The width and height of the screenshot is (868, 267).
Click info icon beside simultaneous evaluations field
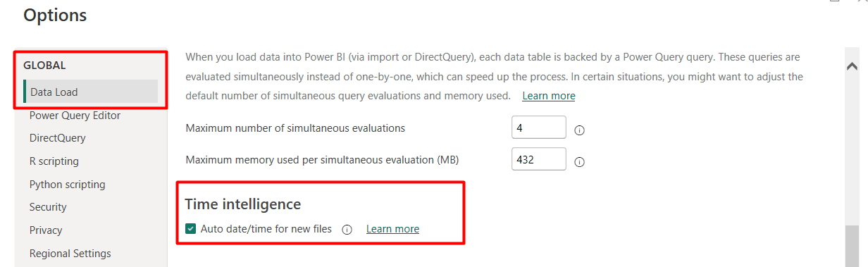pyautogui.click(x=580, y=130)
